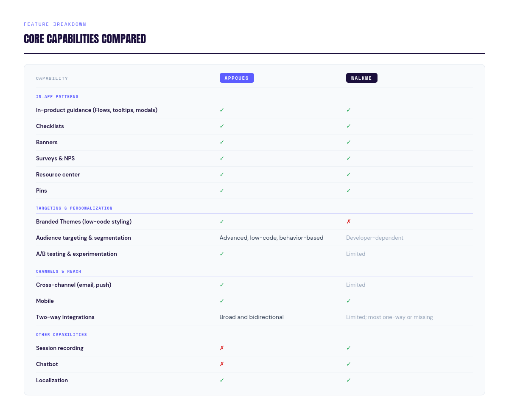
Task: Click the Appcues checkmark in Banners row
Action: (222, 143)
